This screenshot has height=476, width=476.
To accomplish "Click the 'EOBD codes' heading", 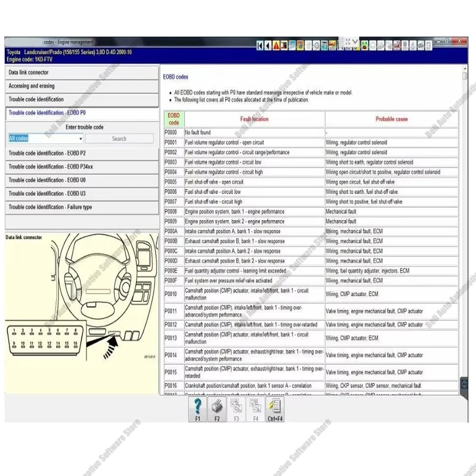I will pos(176,77).
